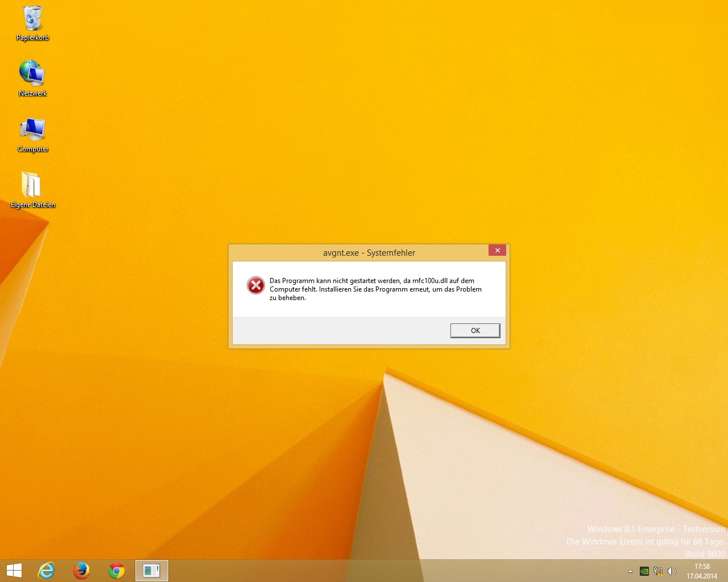The height and width of the screenshot is (582, 728).
Task: Open the Papierkorb recycle bin icon
Action: [32, 23]
